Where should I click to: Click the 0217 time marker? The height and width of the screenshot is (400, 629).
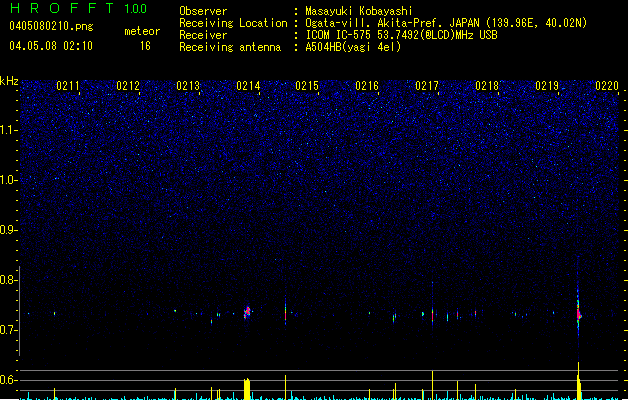click(x=427, y=86)
